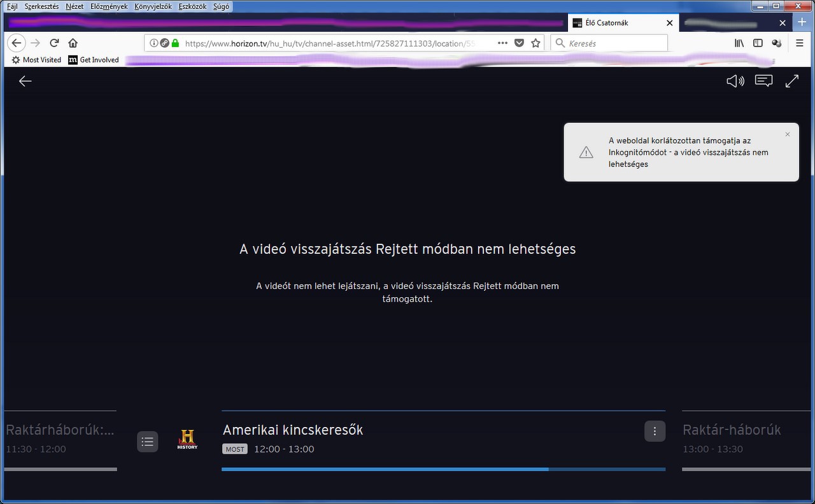The height and width of the screenshot is (504, 815).
Task: Click the toolbar icon right of sidebar button
Action: (776, 43)
